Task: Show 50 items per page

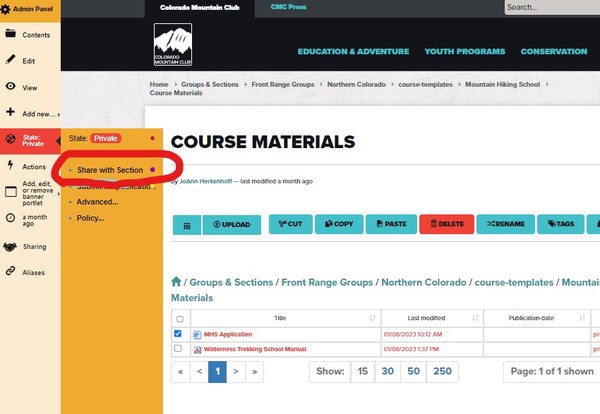Action: 413,372
